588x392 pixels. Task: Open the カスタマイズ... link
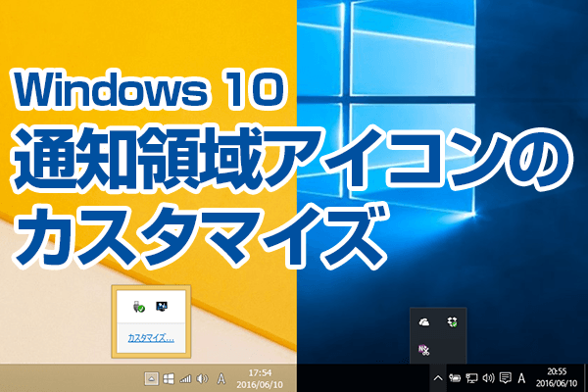[x=151, y=338]
